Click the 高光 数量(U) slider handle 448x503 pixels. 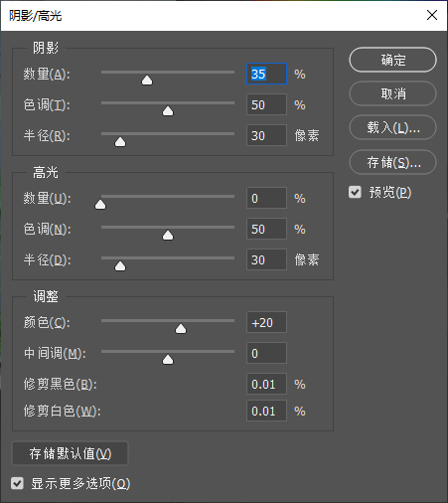pos(100,205)
